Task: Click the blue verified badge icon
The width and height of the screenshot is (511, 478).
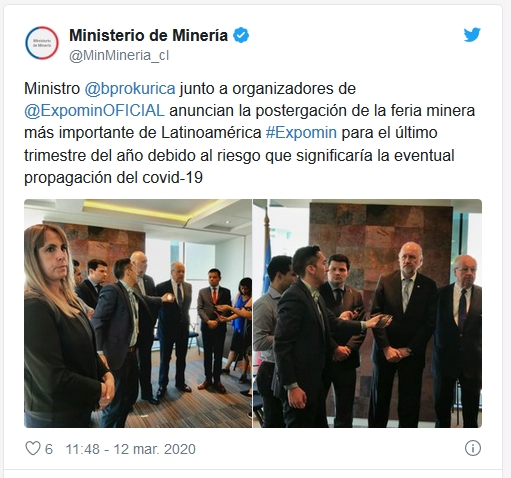Action: click(x=241, y=35)
